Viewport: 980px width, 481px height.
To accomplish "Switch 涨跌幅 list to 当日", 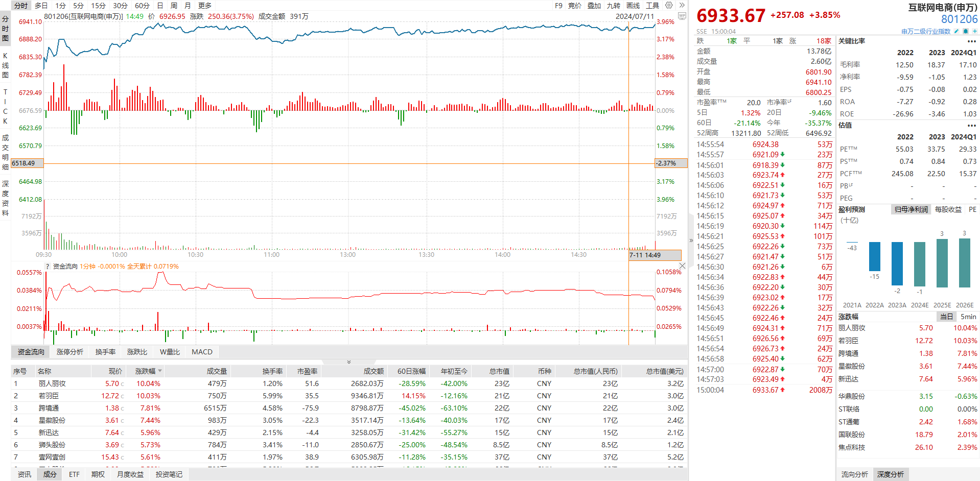I will pyautogui.click(x=947, y=317).
